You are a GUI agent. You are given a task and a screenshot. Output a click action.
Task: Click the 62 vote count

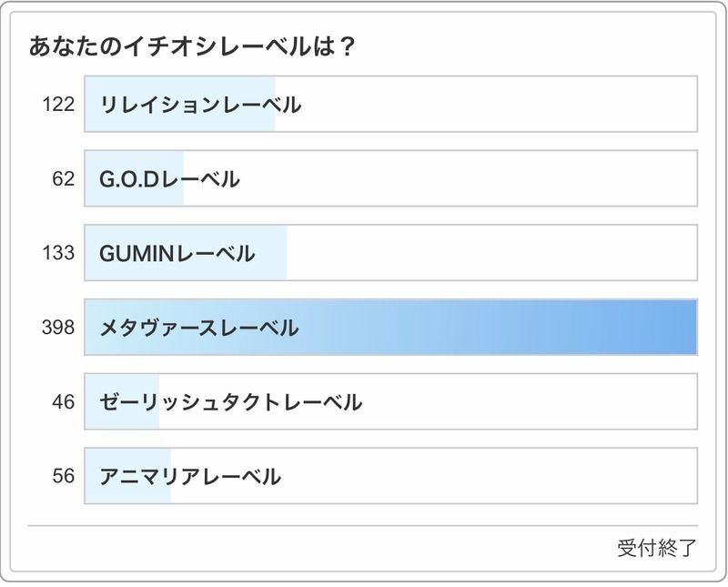[x=63, y=179]
